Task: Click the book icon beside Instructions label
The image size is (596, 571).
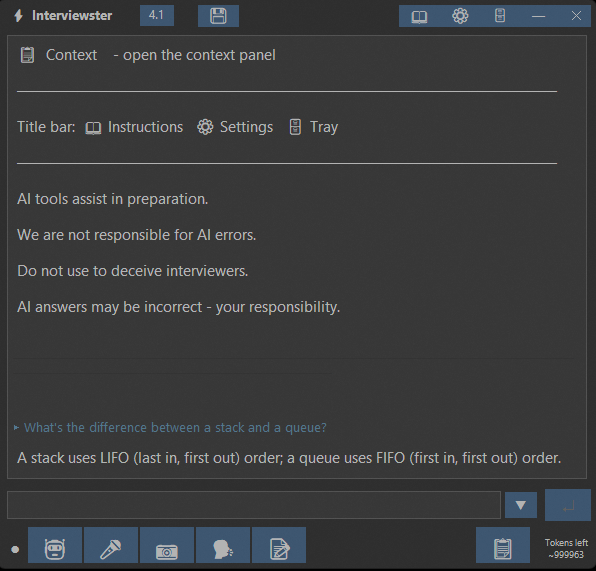Action: point(93,127)
